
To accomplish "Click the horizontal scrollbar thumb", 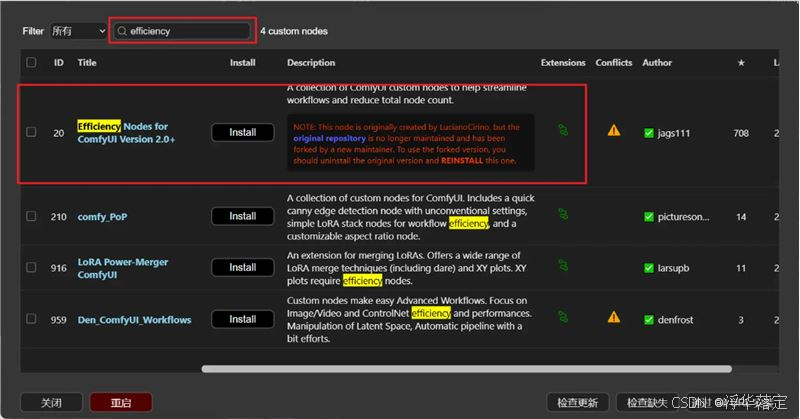I will point(466,368).
